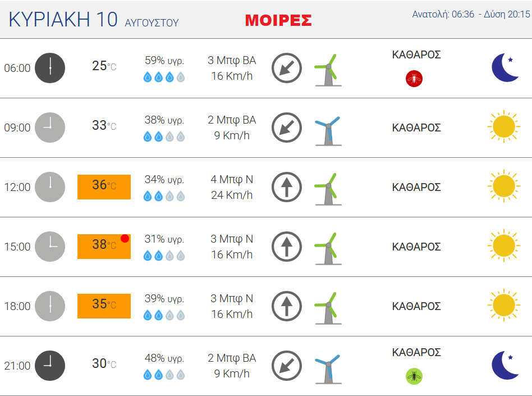Click the crescent moon icon at 06:00
532x396 pixels.
tap(505, 67)
